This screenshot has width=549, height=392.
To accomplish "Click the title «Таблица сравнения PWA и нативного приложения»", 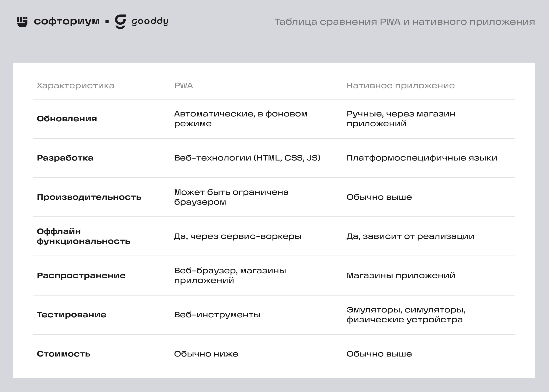I will 405,22.
